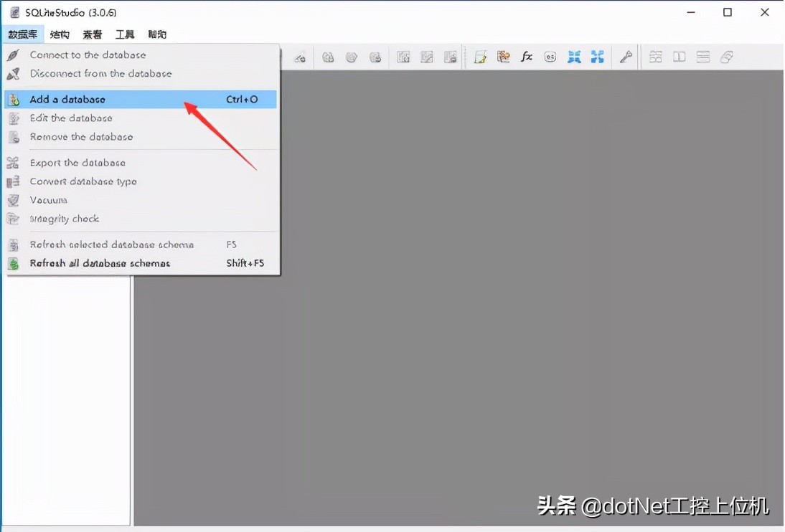Open the collations editor icon
785x532 pixels.
point(550,57)
